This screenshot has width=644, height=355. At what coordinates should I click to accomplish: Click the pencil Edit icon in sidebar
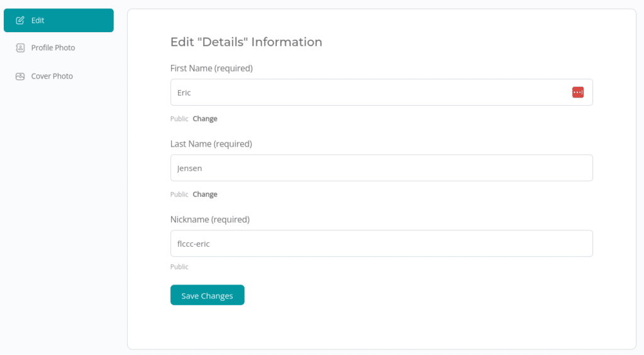pyautogui.click(x=20, y=20)
